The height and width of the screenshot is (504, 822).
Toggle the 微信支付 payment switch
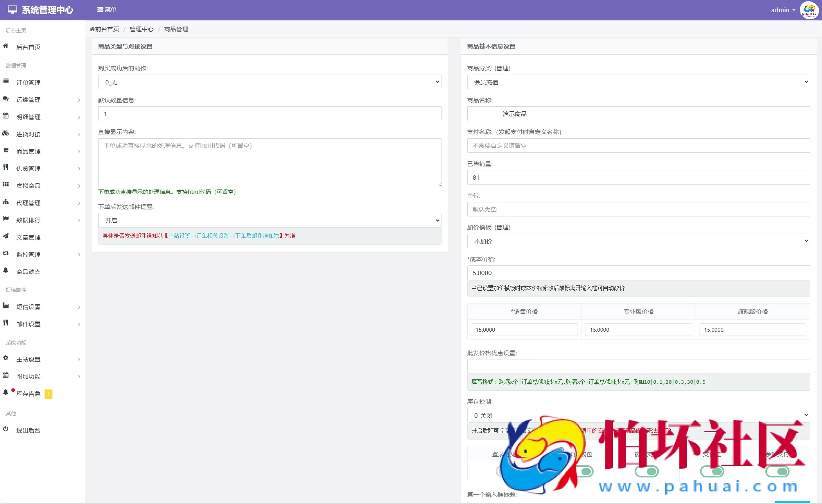pos(646,472)
